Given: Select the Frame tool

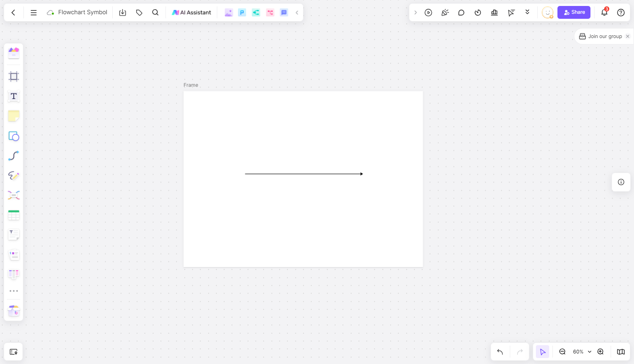Looking at the screenshot, I should pos(14,77).
